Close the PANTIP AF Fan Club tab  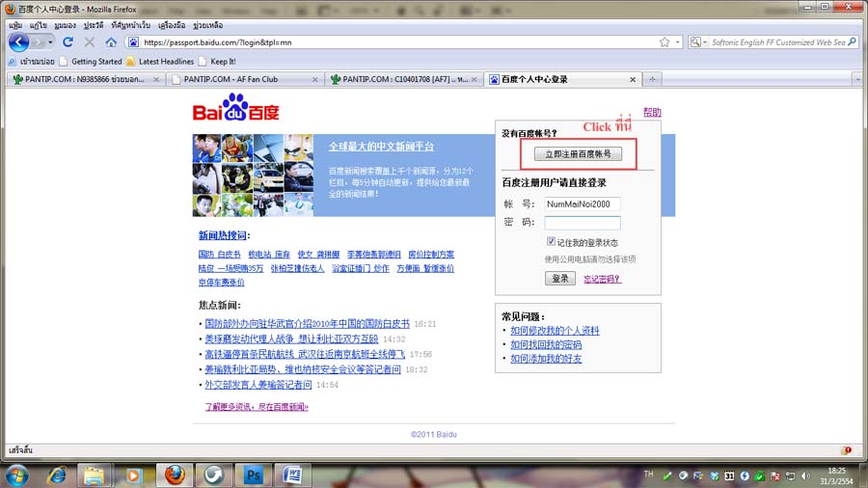click(x=315, y=80)
